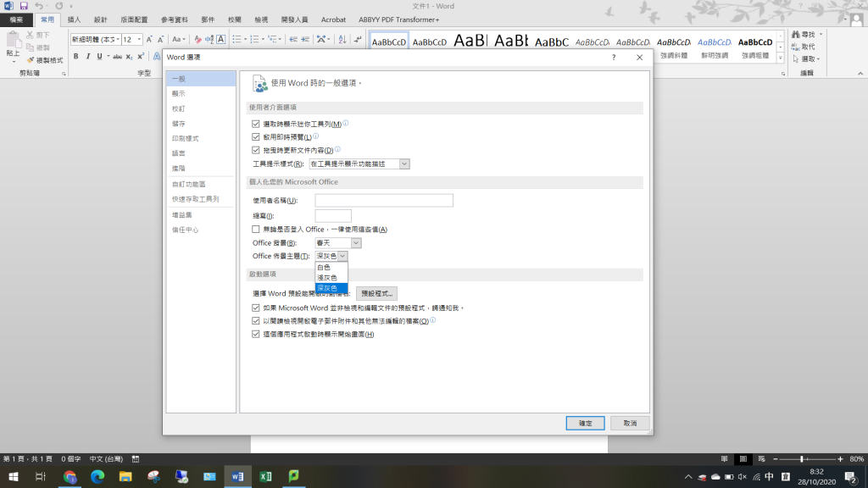
Task: Toggle notify if Word isn't default program checkbox
Action: click(256, 308)
